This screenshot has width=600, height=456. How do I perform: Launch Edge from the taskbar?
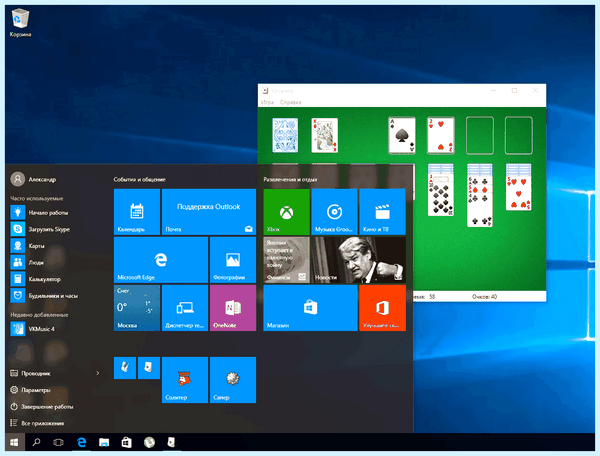82,442
